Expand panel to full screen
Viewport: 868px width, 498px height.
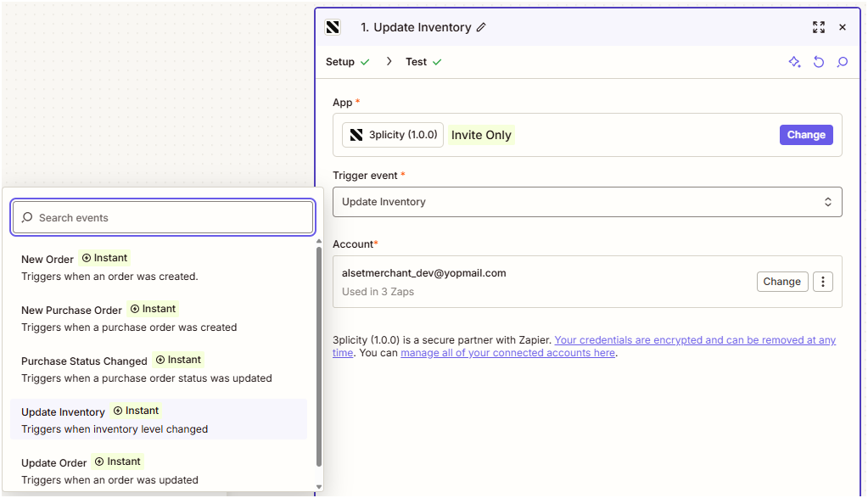point(819,27)
